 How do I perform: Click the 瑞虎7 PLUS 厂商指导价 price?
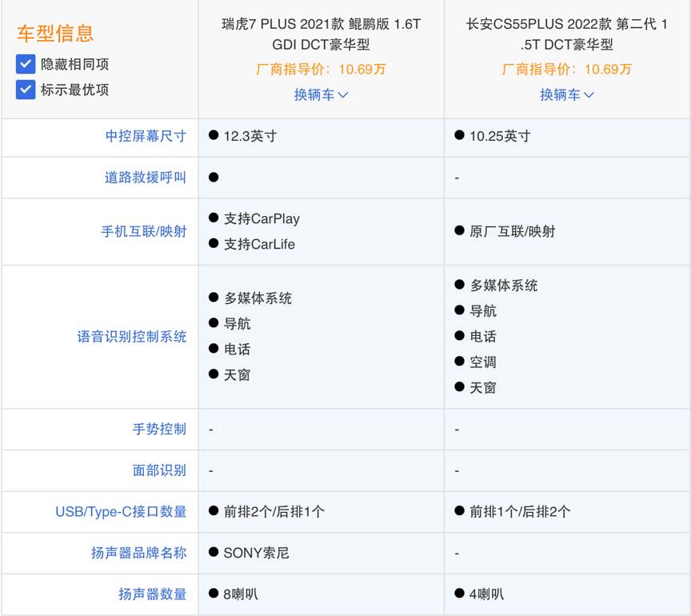321,70
